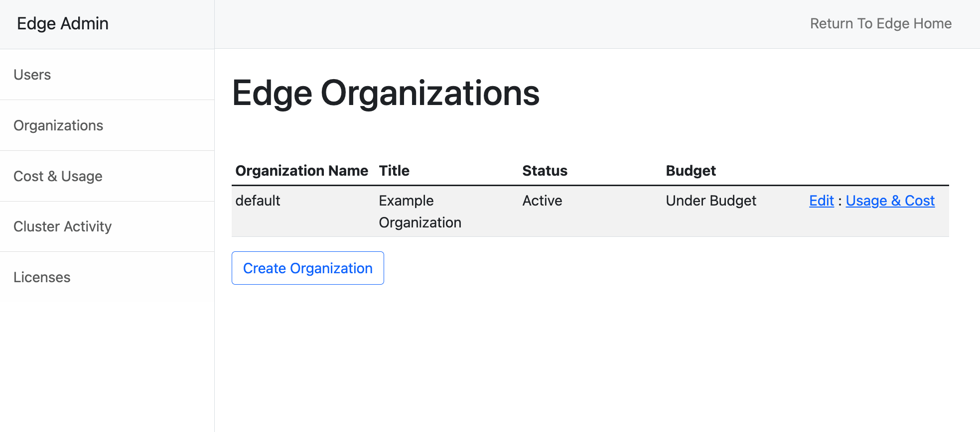Click the Edge Organizations page heading
The image size is (980, 432).
tap(386, 94)
